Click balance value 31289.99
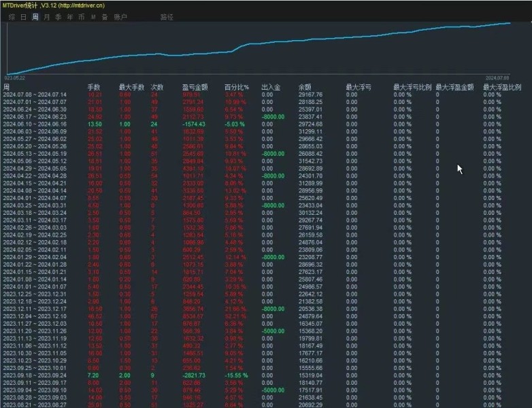This screenshot has width=532, height=408. [x=310, y=183]
